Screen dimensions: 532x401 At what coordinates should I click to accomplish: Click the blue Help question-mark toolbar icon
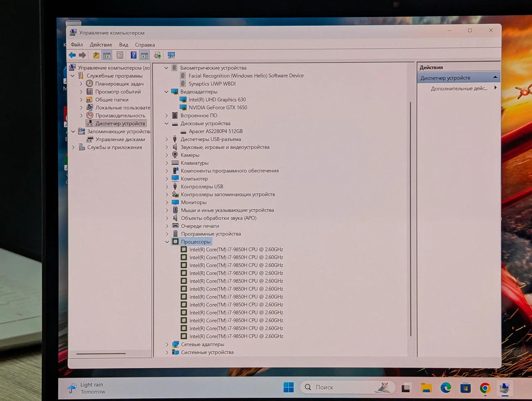click(x=133, y=55)
